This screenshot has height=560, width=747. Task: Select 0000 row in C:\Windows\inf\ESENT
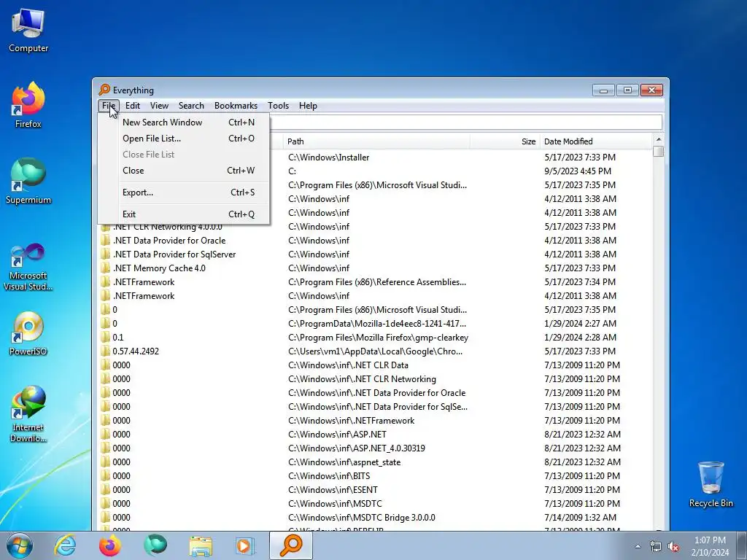coord(376,489)
